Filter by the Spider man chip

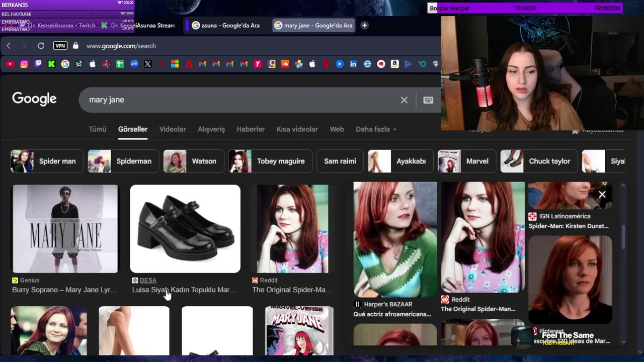click(x=47, y=161)
